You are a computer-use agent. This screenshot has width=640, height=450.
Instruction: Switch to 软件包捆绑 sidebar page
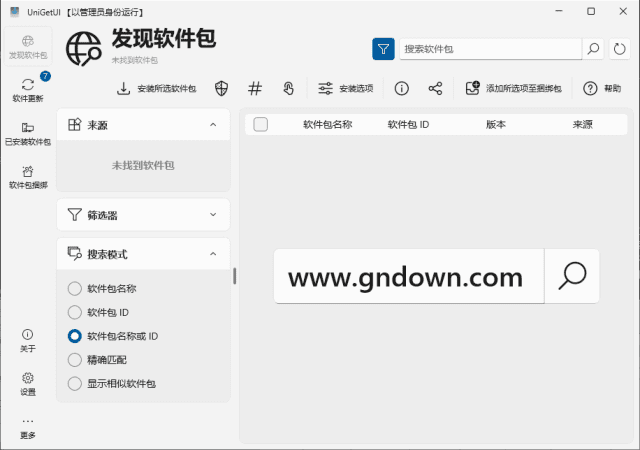(x=28, y=177)
